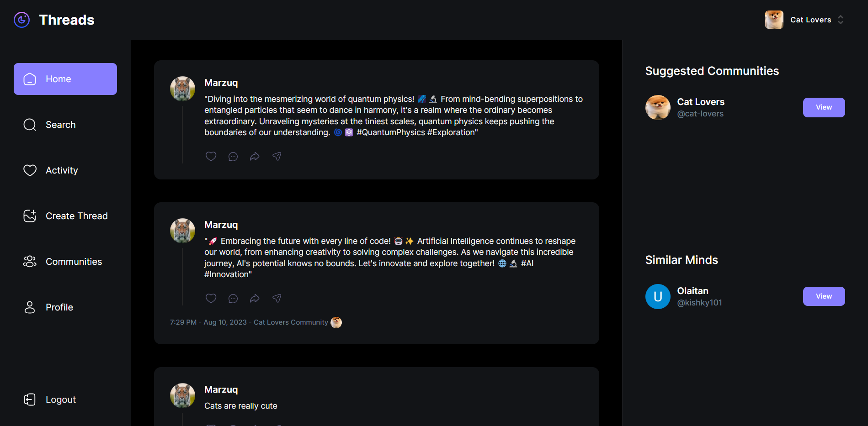
Task: View the Cat Lovers community
Action: pos(824,107)
